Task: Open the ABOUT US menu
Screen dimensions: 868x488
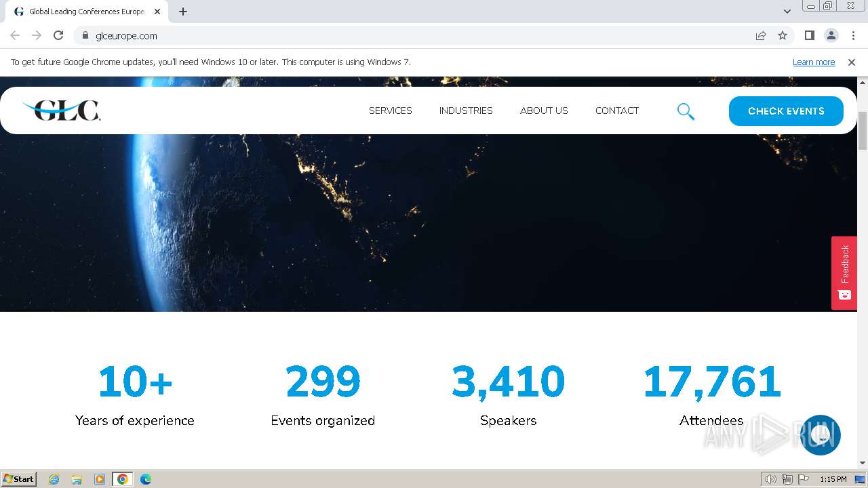Action: point(544,110)
